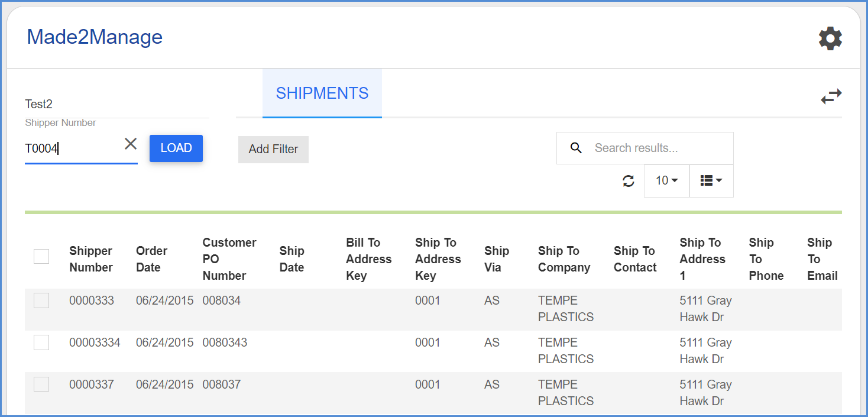Open the 10 rows per page dropdown
Screen dimensions: 868x417
[x=666, y=180]
